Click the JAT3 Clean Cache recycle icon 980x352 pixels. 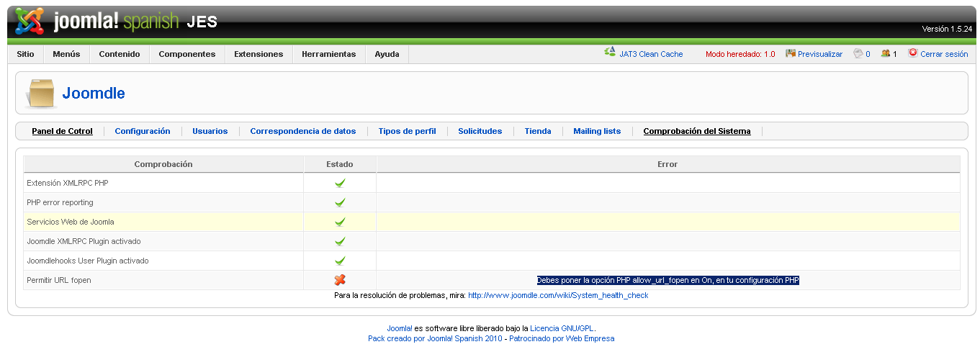609,53
